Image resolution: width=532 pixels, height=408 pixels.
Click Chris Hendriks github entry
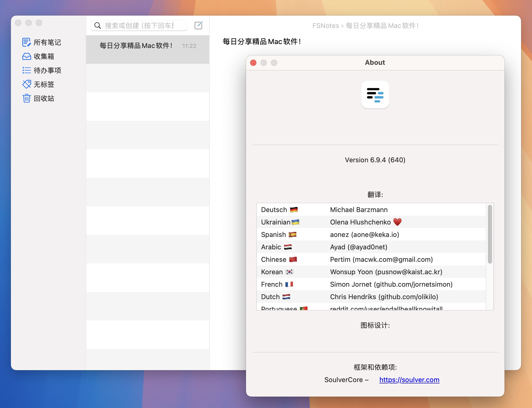pos(384,297)
